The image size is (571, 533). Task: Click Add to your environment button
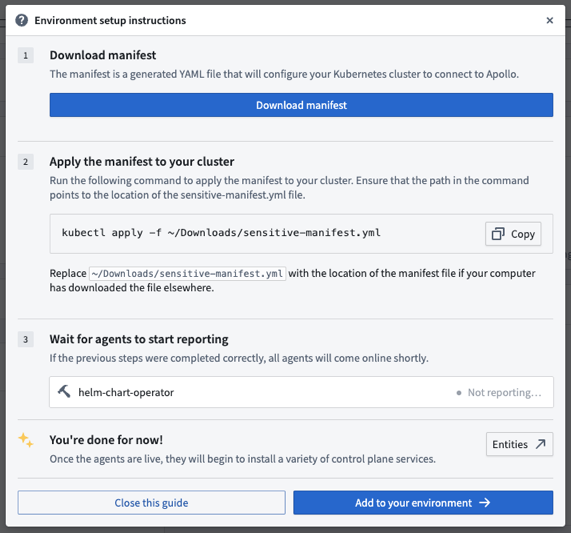pyautogui.click(x=423, y=502)
